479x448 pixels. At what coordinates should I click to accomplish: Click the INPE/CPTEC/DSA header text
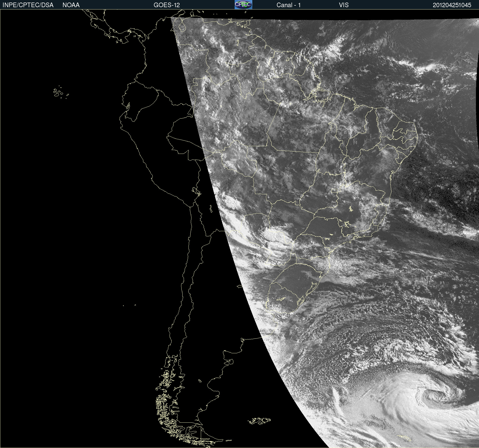pyautogui.click(x=28, y=5)
